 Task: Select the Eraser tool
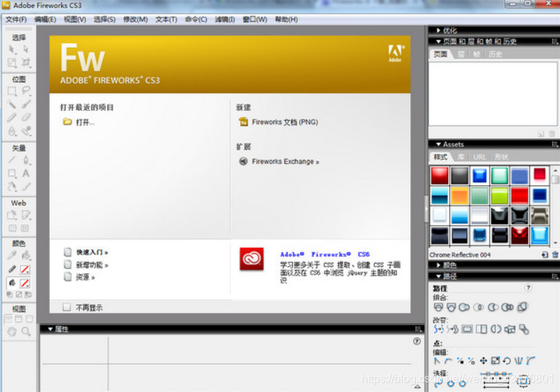click(26, 117)
